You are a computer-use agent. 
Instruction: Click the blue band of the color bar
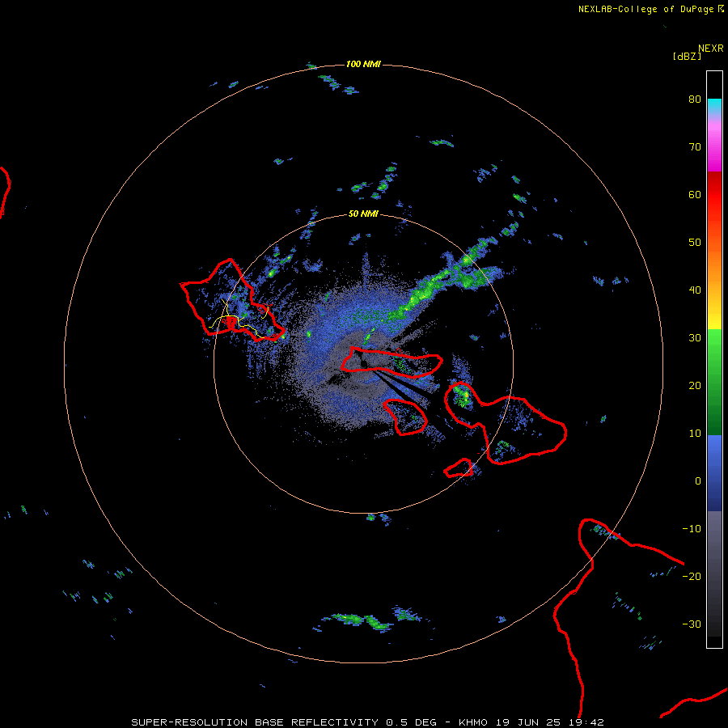click(714, 473)
